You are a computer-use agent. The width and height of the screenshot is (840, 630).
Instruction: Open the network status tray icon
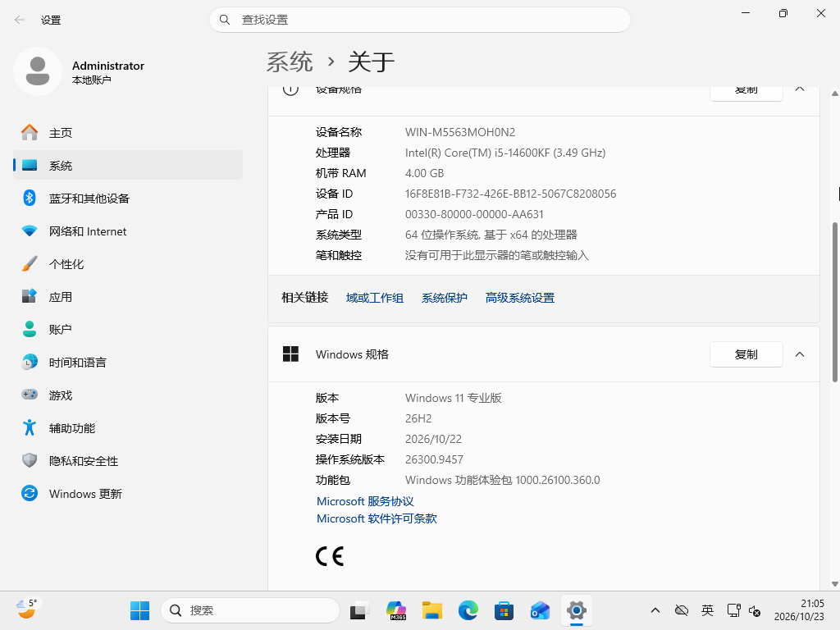pyautogui.click(x=734, y=610)
